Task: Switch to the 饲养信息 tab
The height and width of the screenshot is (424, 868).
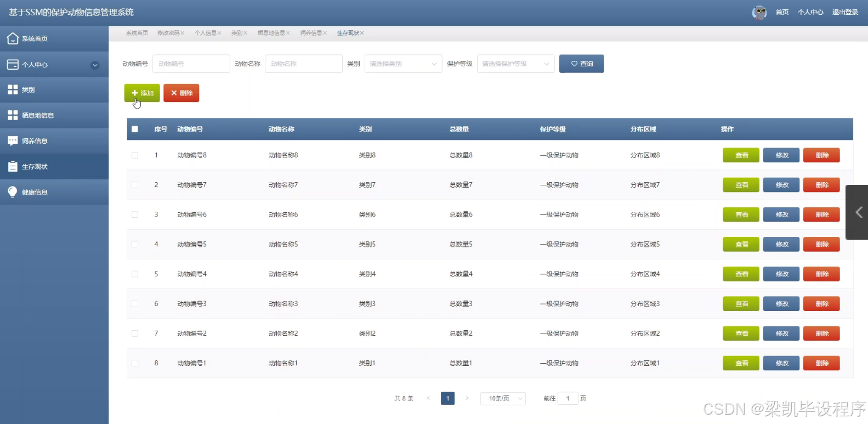Action: [x=311, y=33]
